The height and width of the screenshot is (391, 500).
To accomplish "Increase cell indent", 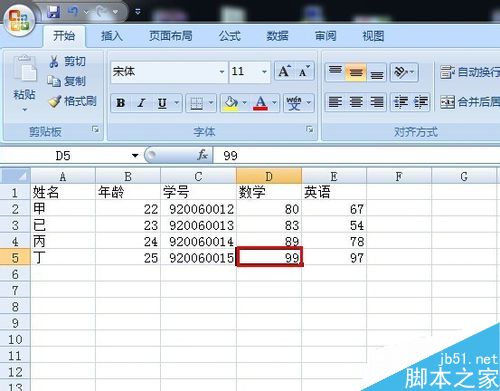I will coord(421,102).
